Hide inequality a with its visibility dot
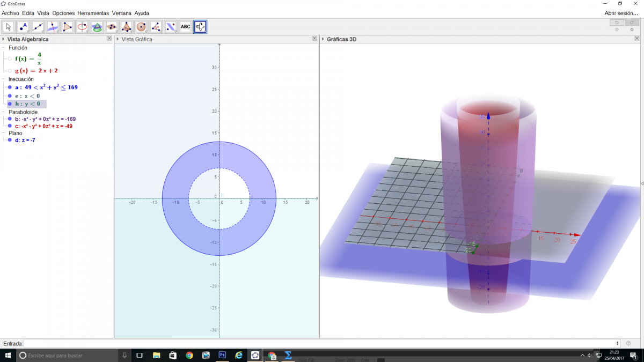The width and height of the screenshot is (644, 362). pos(10,87)
